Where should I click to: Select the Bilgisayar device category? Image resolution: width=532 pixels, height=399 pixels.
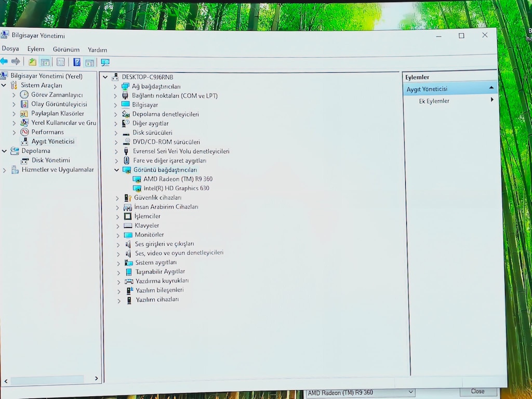145,105
